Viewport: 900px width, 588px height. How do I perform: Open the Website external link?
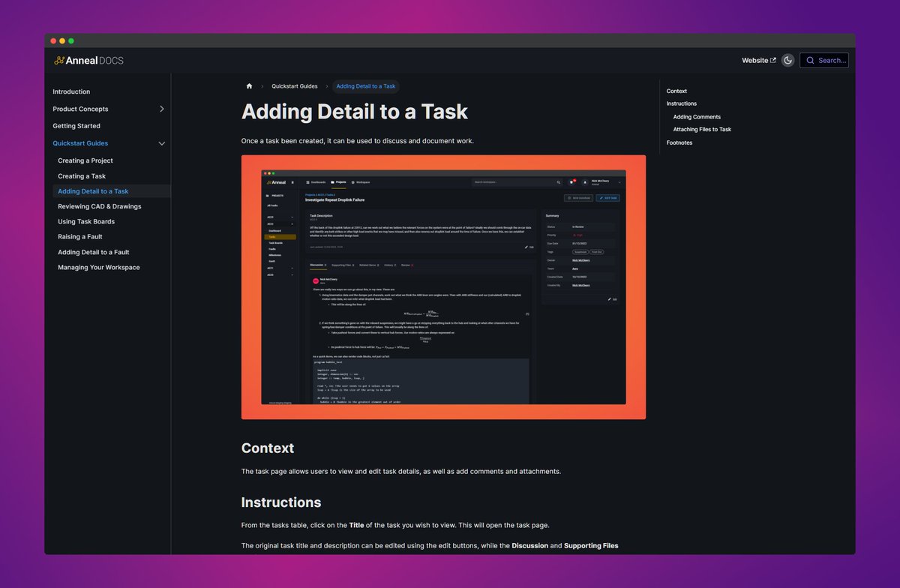pos(759,60)
